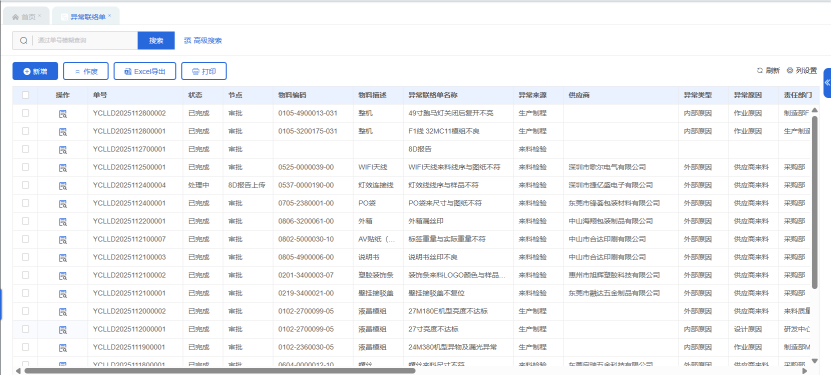Viewport: 831px width, 376px height.
Task: Check the row YCLLD2025112800001 checkbox
Action: pos(25,131)
